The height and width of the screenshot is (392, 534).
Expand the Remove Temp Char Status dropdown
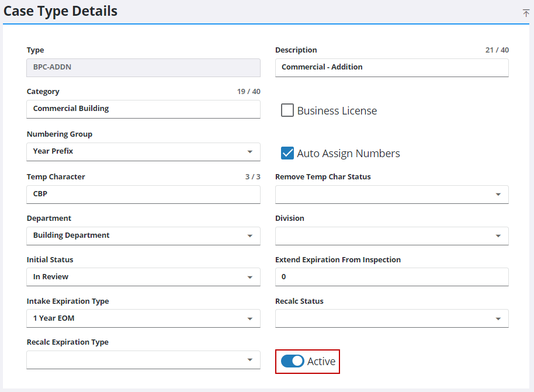391,195
